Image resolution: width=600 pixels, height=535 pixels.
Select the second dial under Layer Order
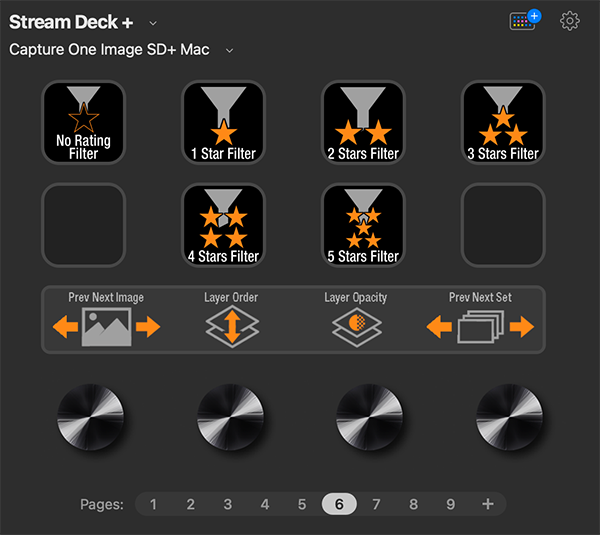230,417
